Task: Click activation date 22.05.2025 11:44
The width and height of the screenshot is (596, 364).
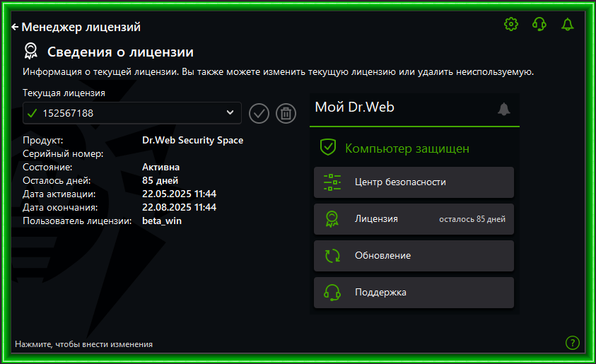Action: pos(179,194)
